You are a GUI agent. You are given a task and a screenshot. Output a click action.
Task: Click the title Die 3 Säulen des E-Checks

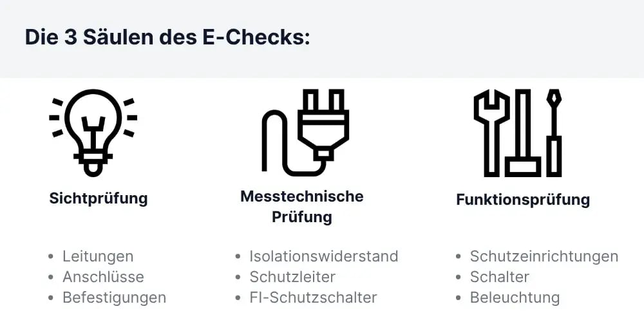click(167, 37)
